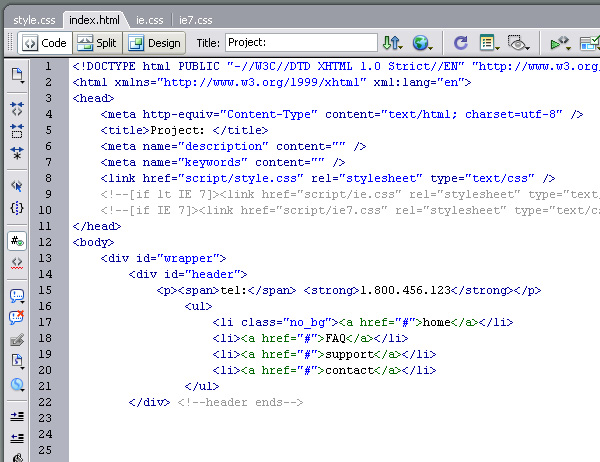600x462 pixels.
Task: Click the support list item line
Action: pyautogui.click(x=324, y=354)
